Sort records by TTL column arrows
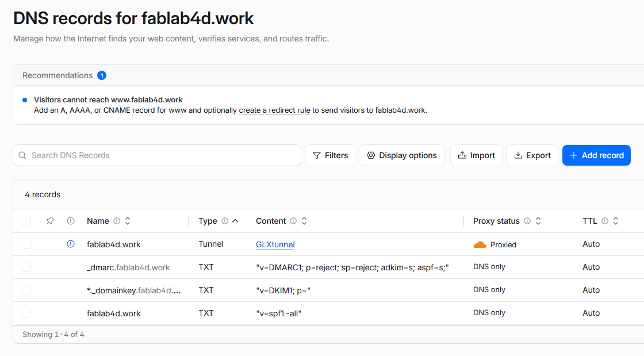The width and height of the screenshot is (644, 356). pos(616,221)
